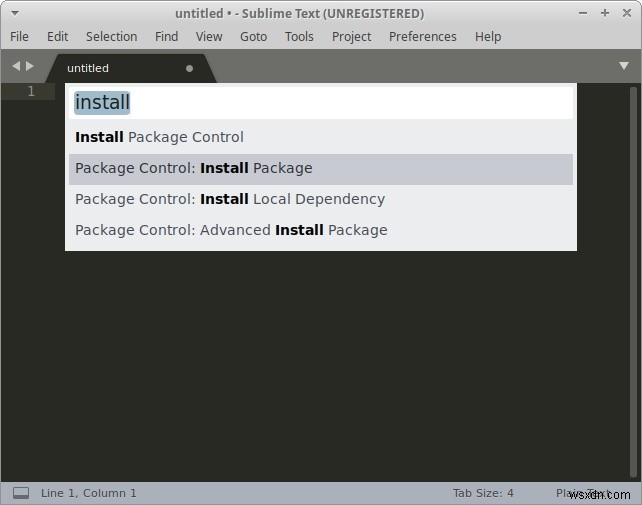Open the Edit menu

(57, 37)
